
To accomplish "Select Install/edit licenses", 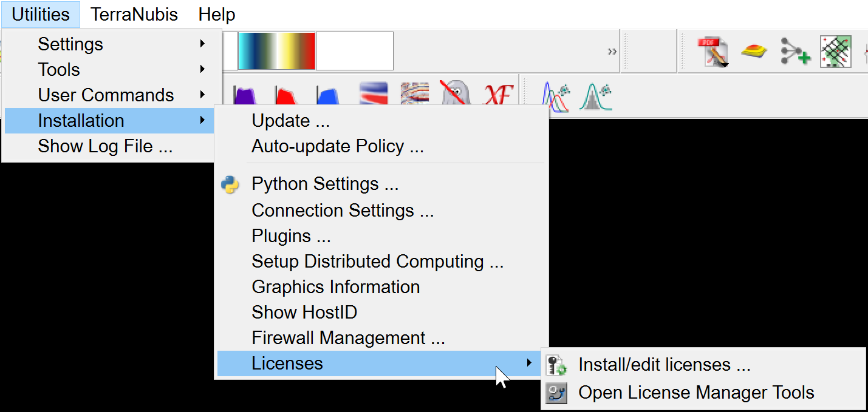I will [x=664, y=365].
